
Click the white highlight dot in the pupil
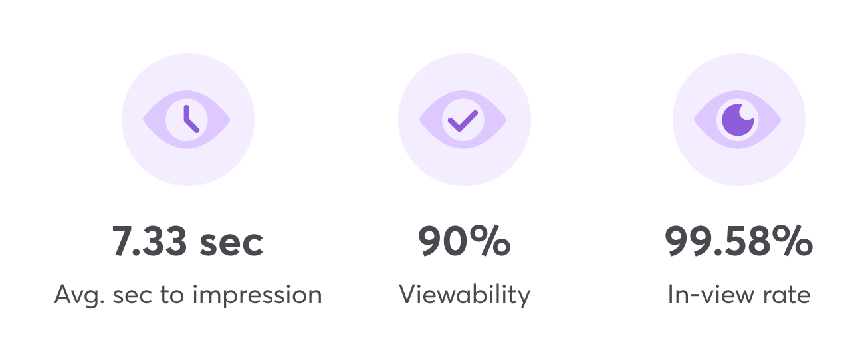[x=746, y=112]
